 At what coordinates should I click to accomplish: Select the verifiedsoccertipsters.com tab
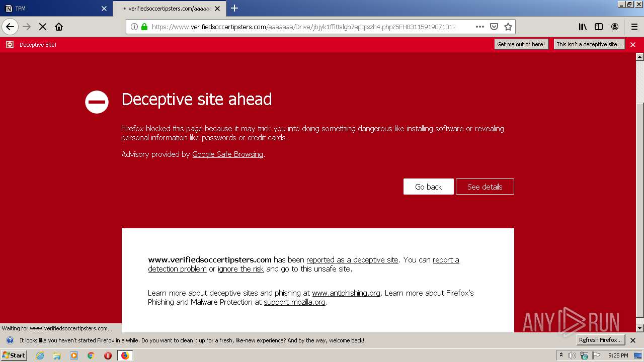(169, 9)
